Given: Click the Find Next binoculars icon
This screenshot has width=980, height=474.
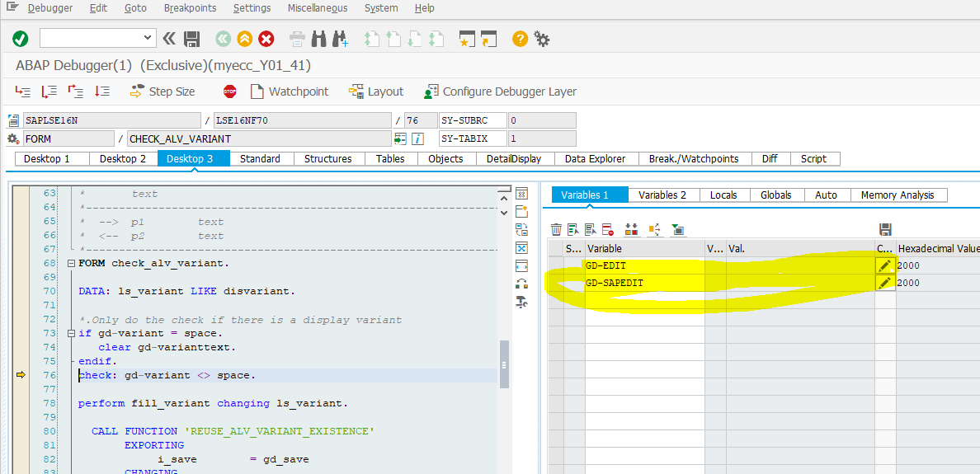Looking at the screenshot, I should 340,39.
